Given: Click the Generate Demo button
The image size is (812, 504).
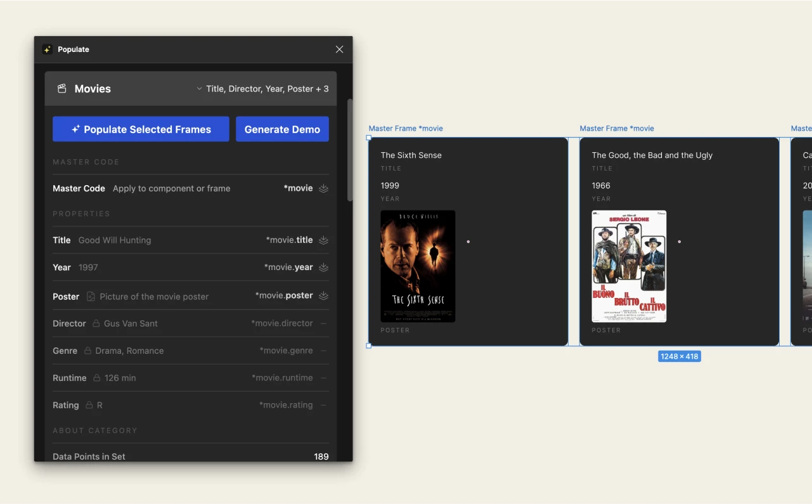Looking at the screenshot, I should (x=282, y=129).
